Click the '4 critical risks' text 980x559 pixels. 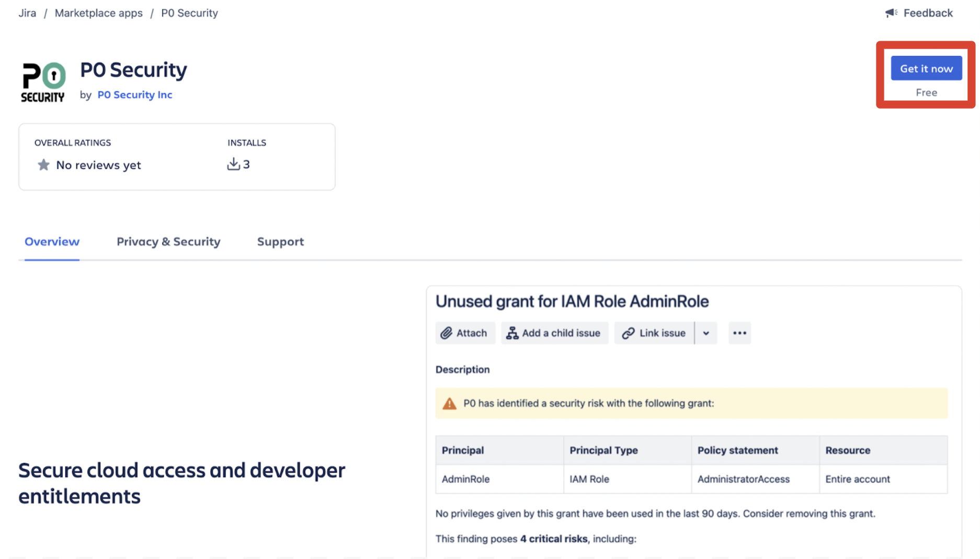tap(554, 539)
